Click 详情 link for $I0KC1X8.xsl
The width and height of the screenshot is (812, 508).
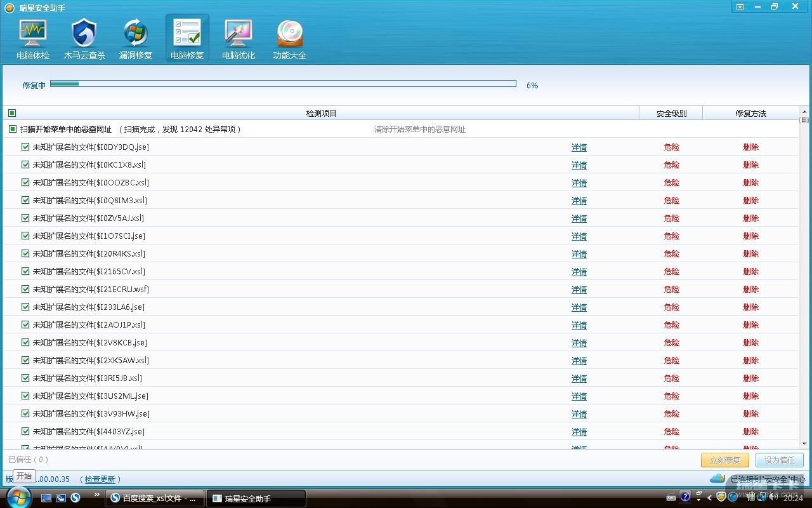[579, 164]
